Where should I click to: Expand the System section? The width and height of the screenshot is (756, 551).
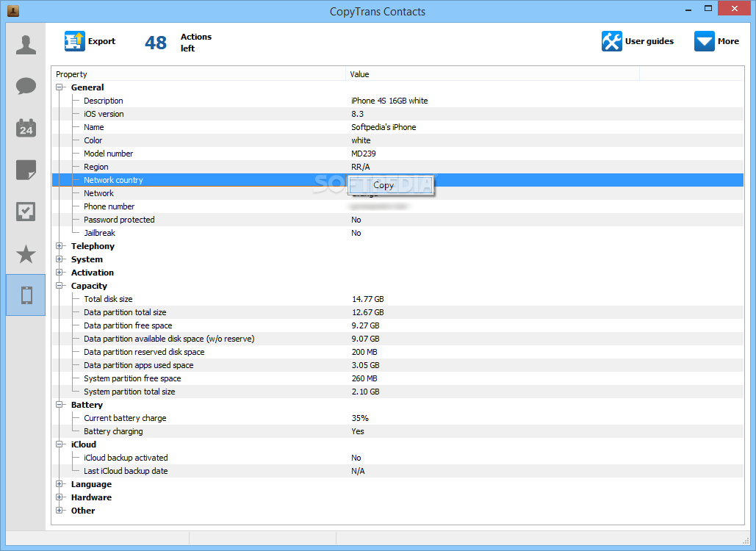(x=60, y=259)
